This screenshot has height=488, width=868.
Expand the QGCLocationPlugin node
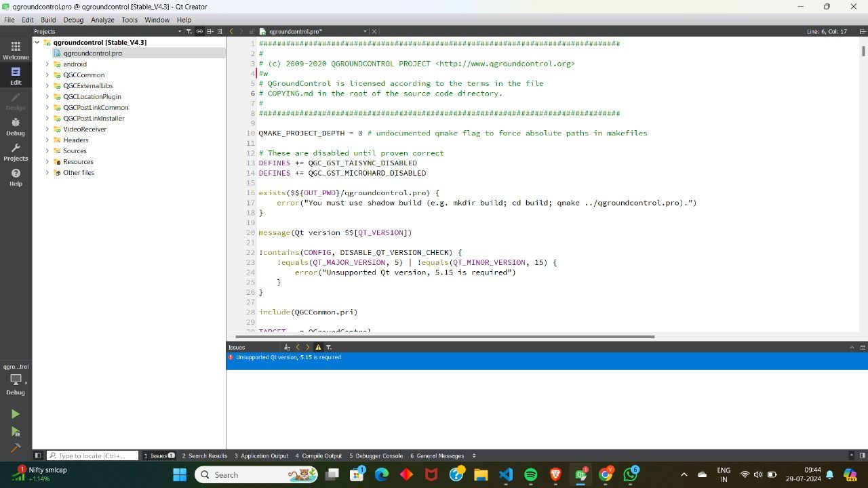click(x=47, y=96)
